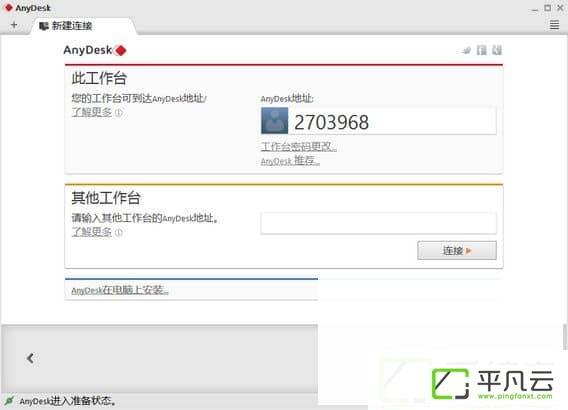The height and width of the screenshot is (410, 568).
Task: Focus the remote AnyDesk address input
Action: 379,223
